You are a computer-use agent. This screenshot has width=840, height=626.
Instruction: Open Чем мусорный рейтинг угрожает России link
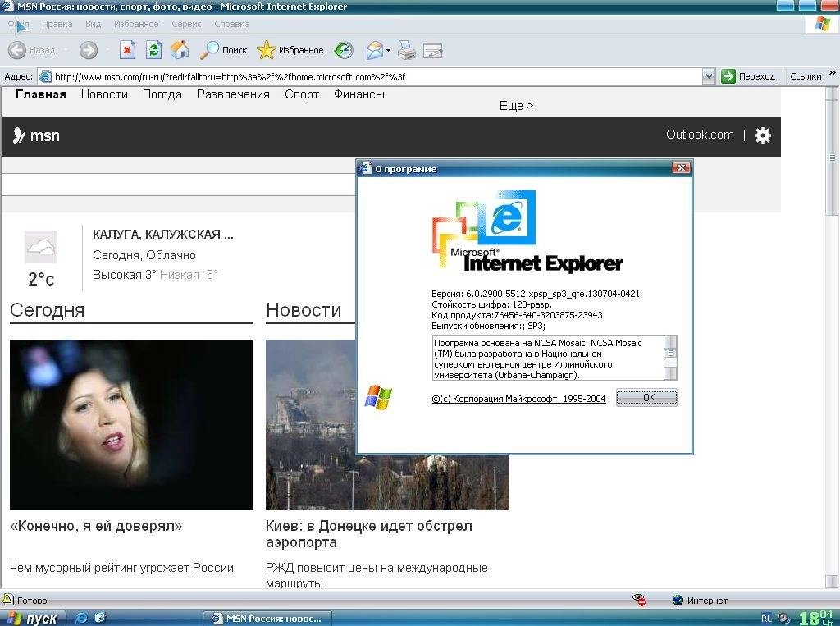tap(121, 568)
